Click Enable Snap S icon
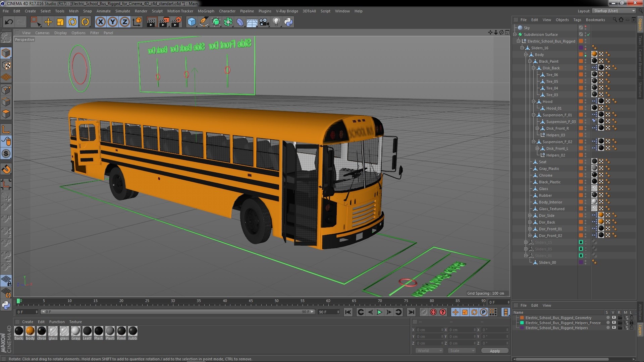 (x=6, y=154)
